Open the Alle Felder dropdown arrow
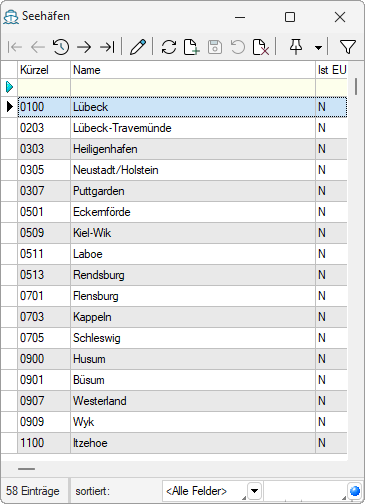The width and height of the screenshot is (365, 504). click(255, 491)
